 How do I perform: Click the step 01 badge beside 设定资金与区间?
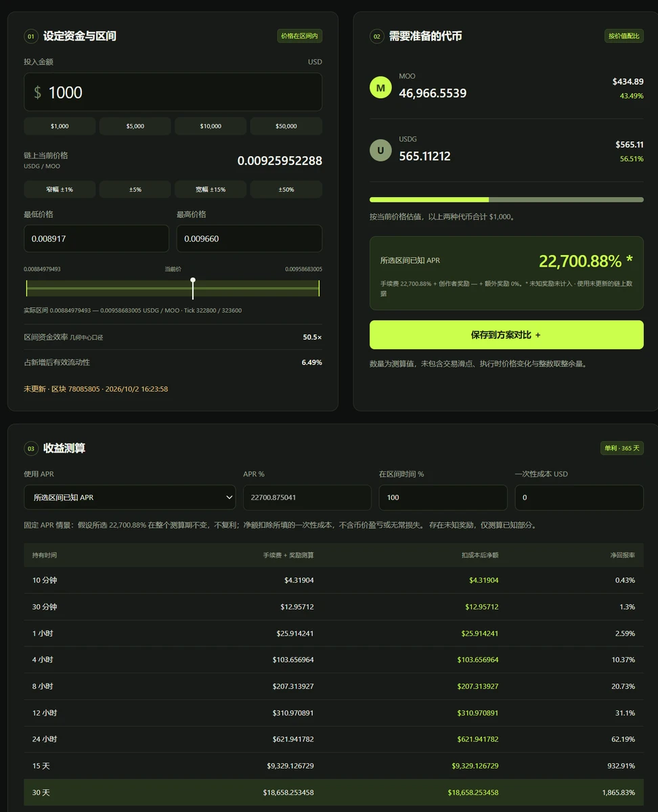pyautogui.click(x=30, y=37)
